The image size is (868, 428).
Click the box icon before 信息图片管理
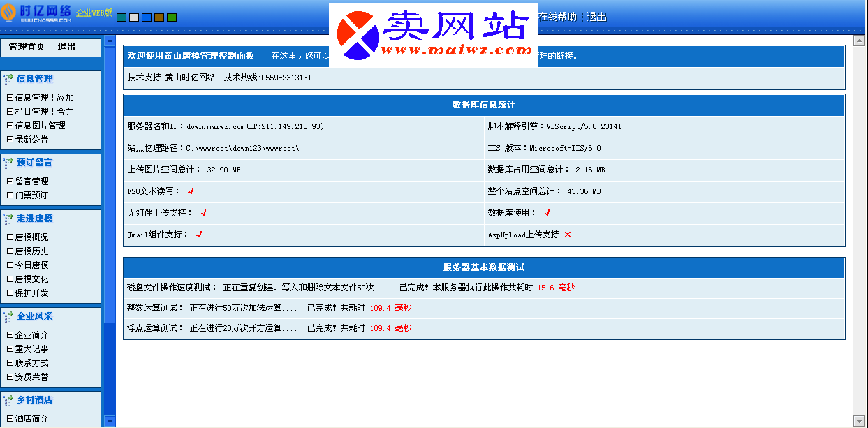(x=10, y=126)
